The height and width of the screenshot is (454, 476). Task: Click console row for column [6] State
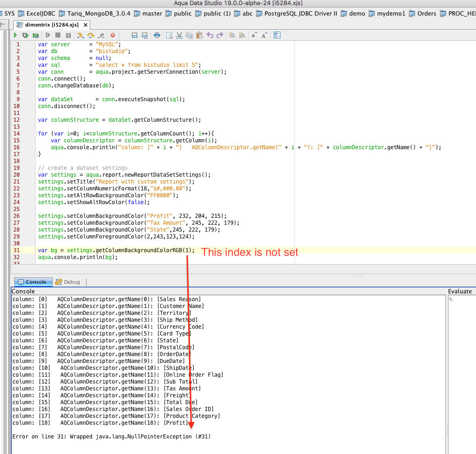pos(95,340)
